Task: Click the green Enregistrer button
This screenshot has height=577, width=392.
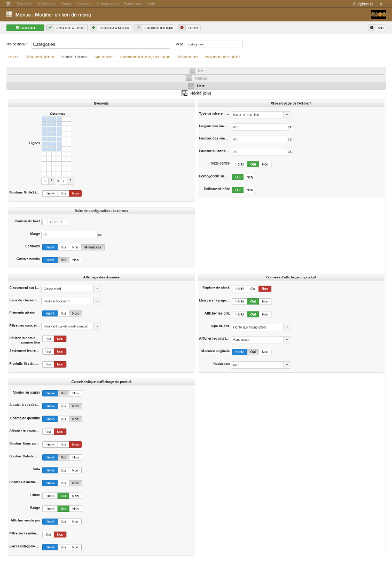Action: (26, 27)
